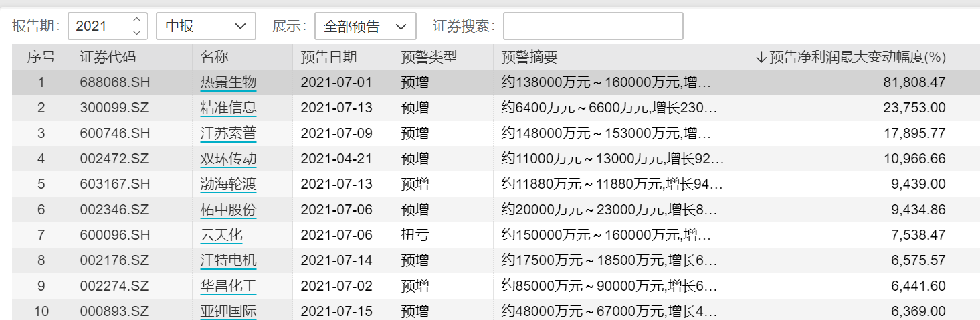This screenshot has width=980, height=320.
Task: Click the change value 17,895.77
Action: pyautogui.click(x=914, y=133)
